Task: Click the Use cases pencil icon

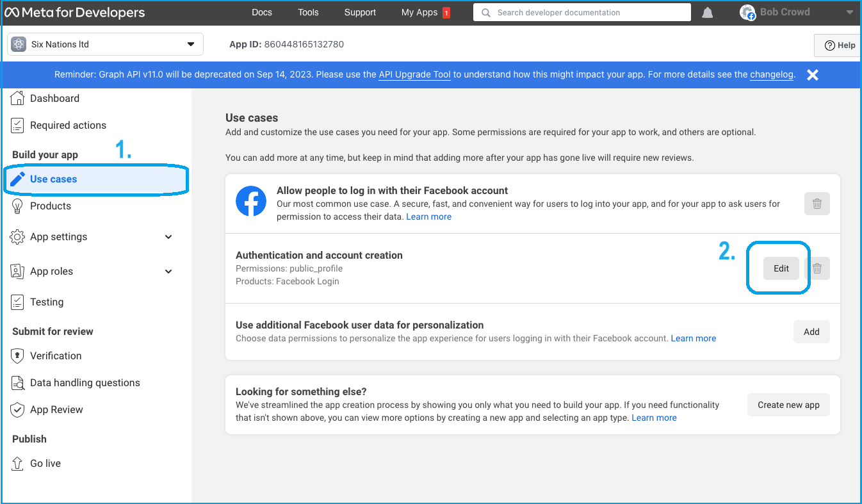Action: (x=19, y=179)
